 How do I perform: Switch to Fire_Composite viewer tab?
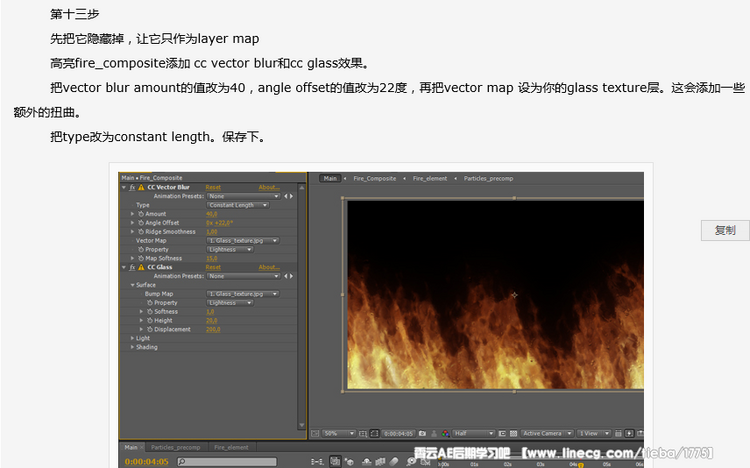pos(375,178)
